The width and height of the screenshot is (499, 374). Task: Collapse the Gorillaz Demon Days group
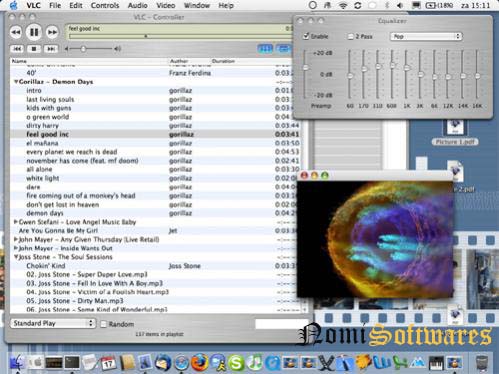pyautogui.click(x=16, y=82)
